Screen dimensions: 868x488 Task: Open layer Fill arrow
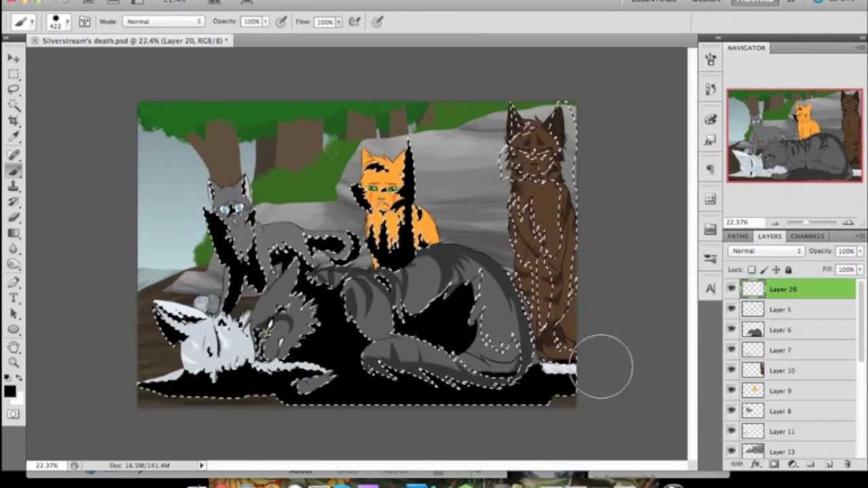point(859,270)
